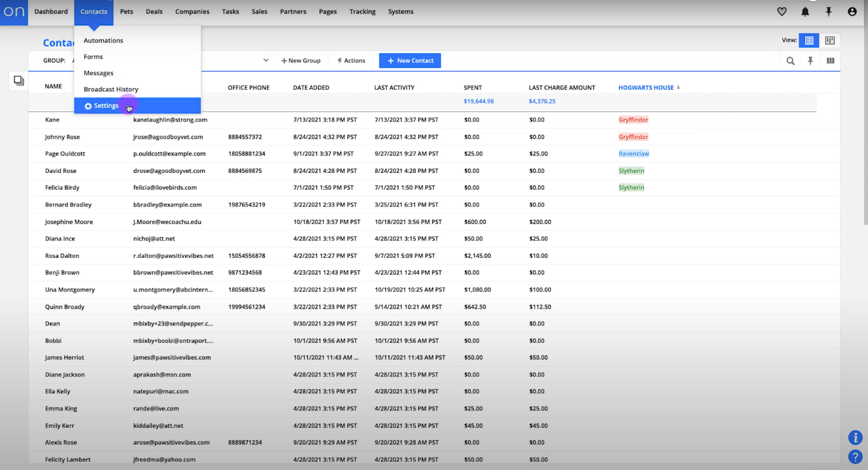Open the column settings icon

coord(831,61)
